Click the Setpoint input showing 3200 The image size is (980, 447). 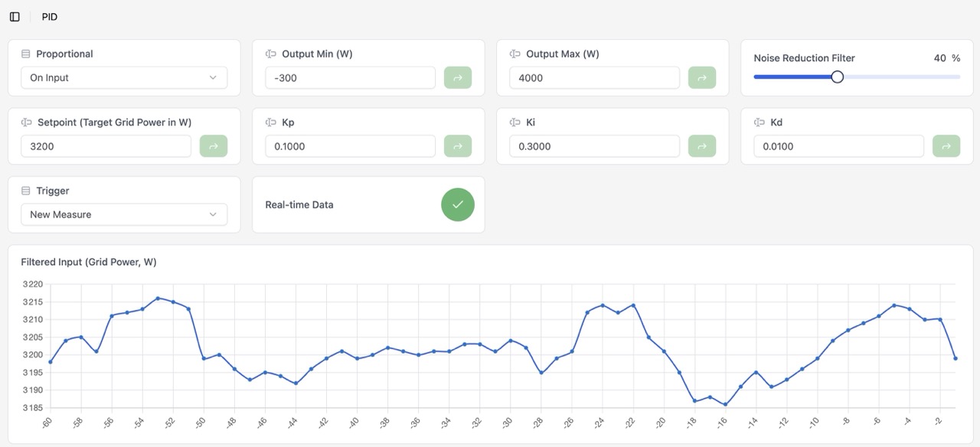tap(106, 146)
